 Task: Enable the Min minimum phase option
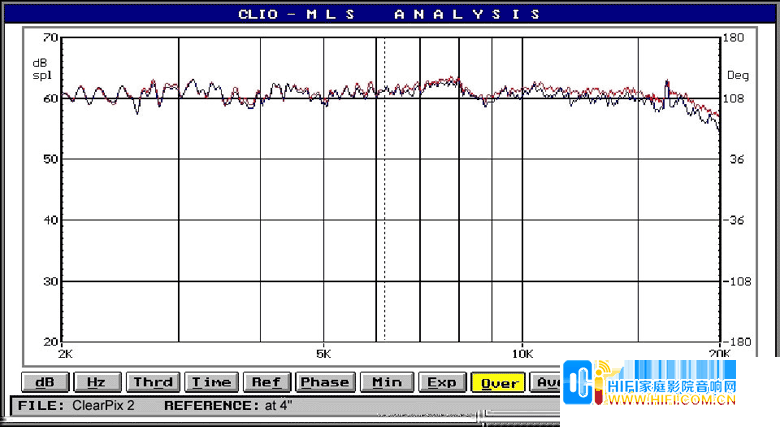point(386,382)
